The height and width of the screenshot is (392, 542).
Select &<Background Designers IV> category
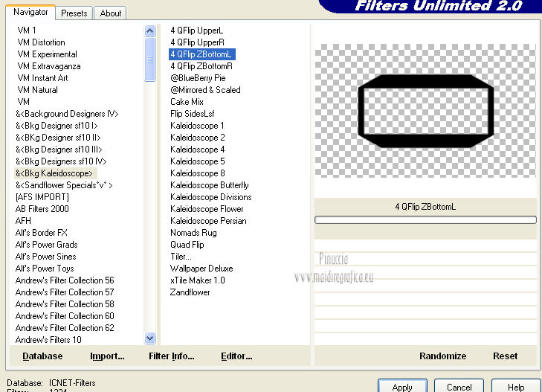pyautogui.click(x=67, y=114)
